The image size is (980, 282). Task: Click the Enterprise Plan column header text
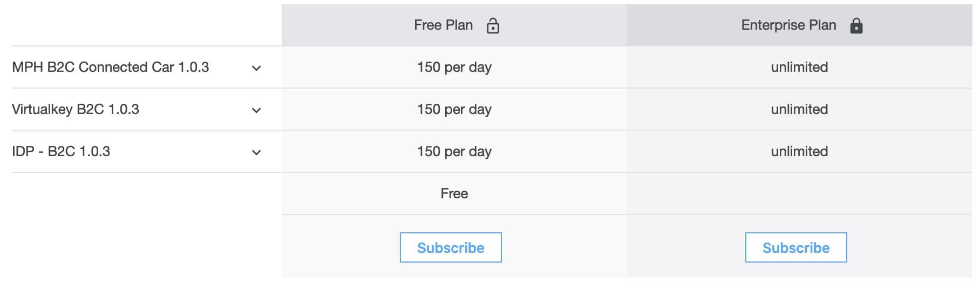(788, 25)
